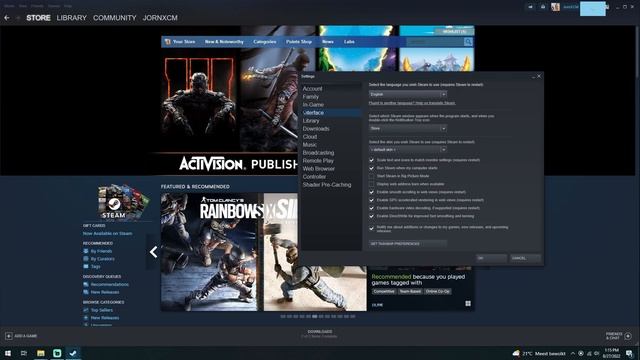
Task: Select Web Browser settings category
Action: pyautogui.click(x=319, y=169)
